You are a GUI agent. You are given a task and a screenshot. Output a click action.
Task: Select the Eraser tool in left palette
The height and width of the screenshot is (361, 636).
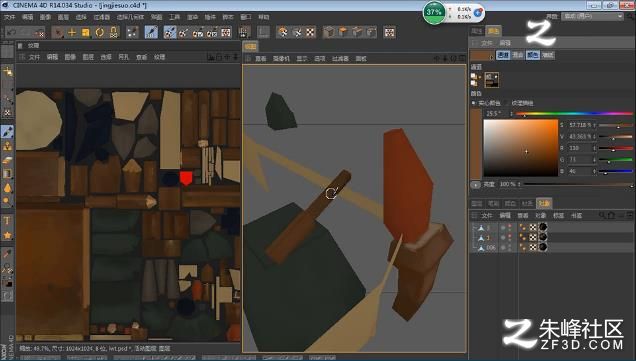click(x=7, y=160)
